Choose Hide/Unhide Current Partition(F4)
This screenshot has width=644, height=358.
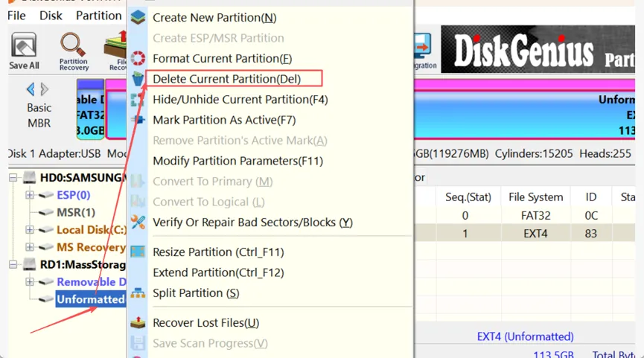(x=240, y=99)
